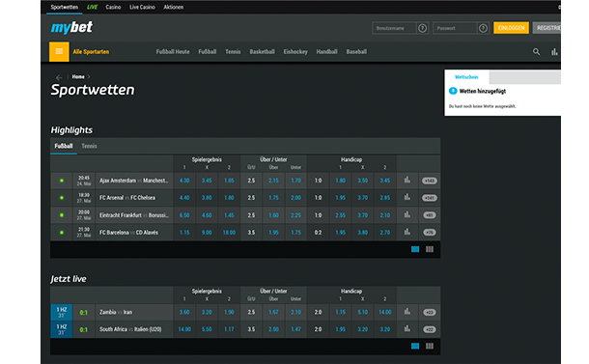
Task: Open statistics for FC Arsenal vs FC Chelsea
Action: (407, 197)
